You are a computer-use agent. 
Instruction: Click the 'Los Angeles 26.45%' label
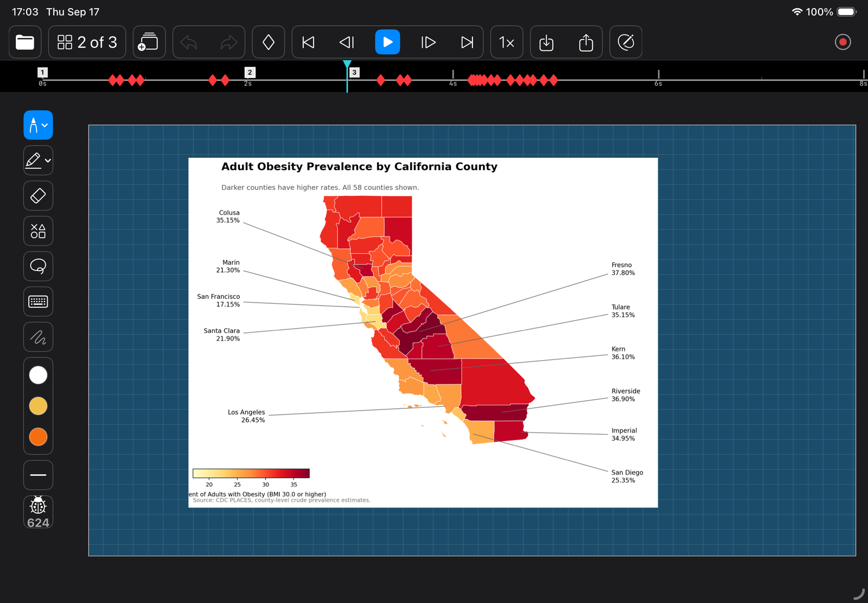click(246, 416)
